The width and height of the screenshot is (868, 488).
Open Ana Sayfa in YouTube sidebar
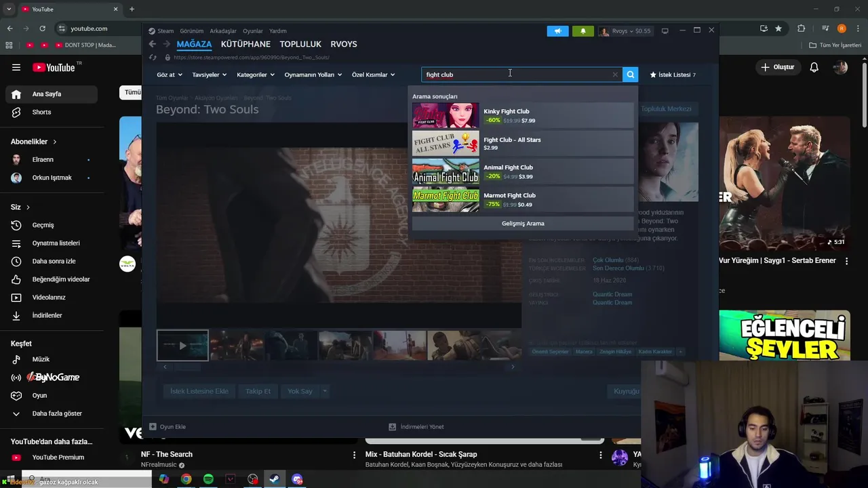[x=52, y=94]
